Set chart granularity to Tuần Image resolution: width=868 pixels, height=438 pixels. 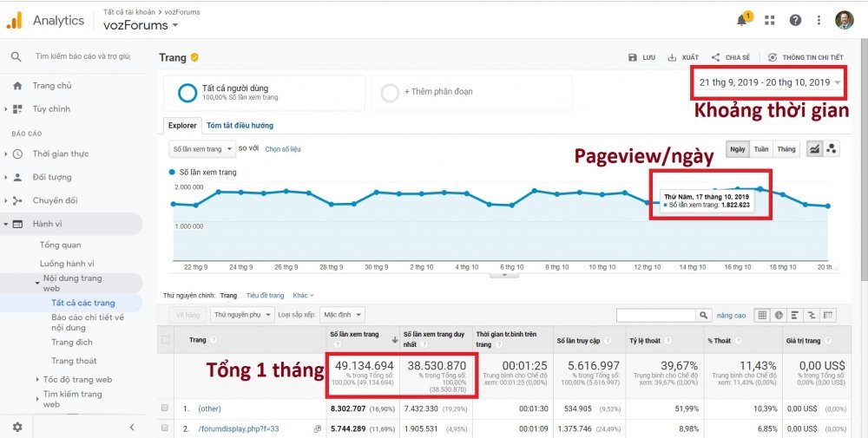tap(760, 149)
